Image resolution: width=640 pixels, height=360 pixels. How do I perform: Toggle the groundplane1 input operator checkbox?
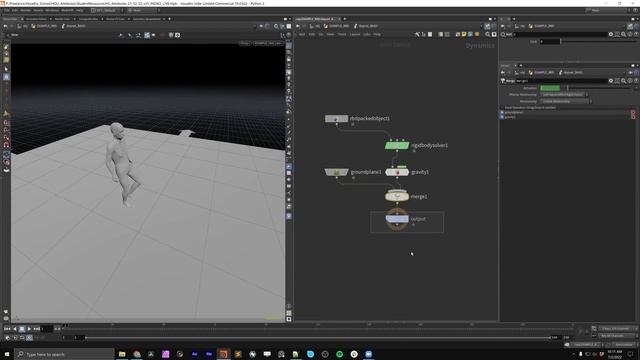[502, 112]
